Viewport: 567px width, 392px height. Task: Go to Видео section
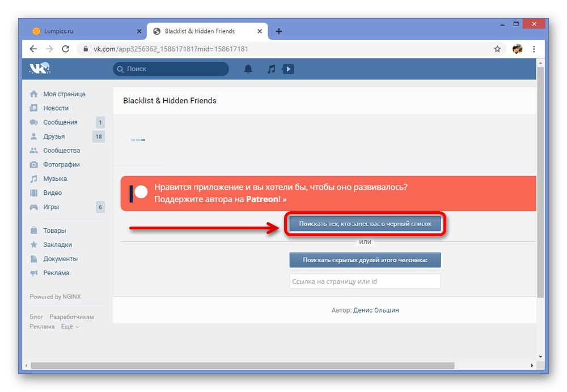click(52, 193)
